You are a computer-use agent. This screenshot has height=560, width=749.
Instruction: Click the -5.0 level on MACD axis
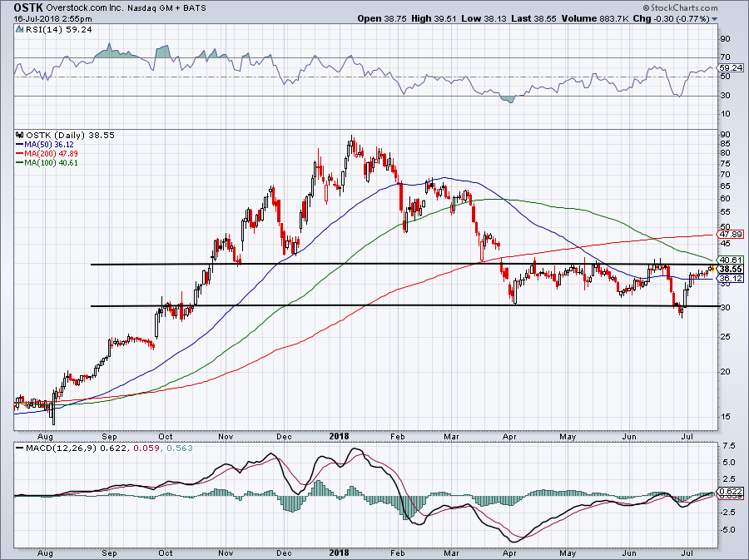tap(728, 529)
